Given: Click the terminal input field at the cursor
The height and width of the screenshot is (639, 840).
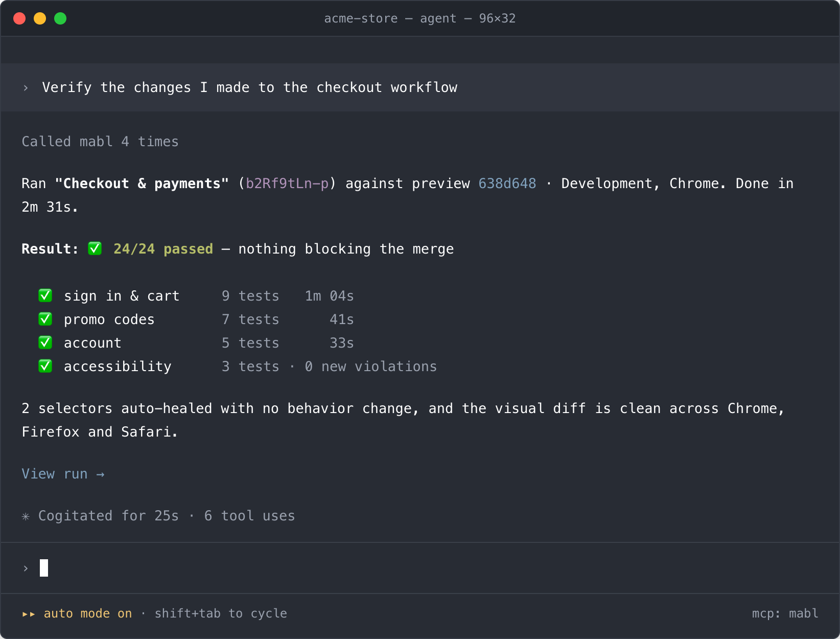Looking at the screenshot, I should pos(420,568).
